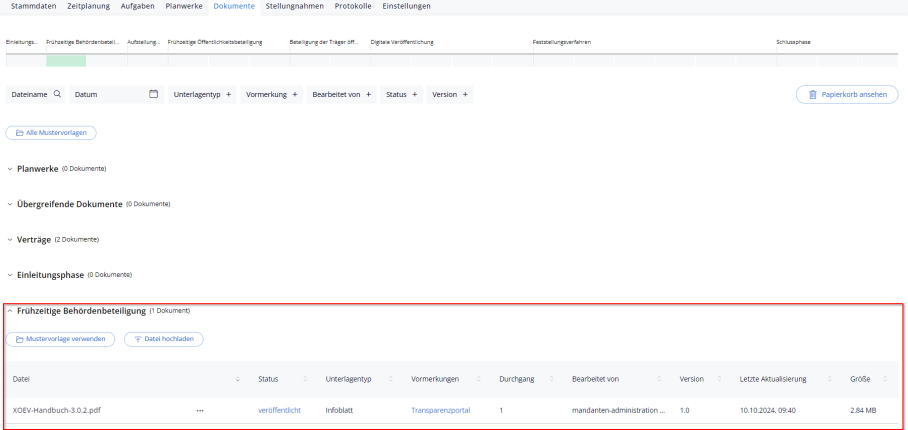Click plus icon on Unterlagentyp filter
The width and height of the screenshot is (908, 430).
pos(229,94)
